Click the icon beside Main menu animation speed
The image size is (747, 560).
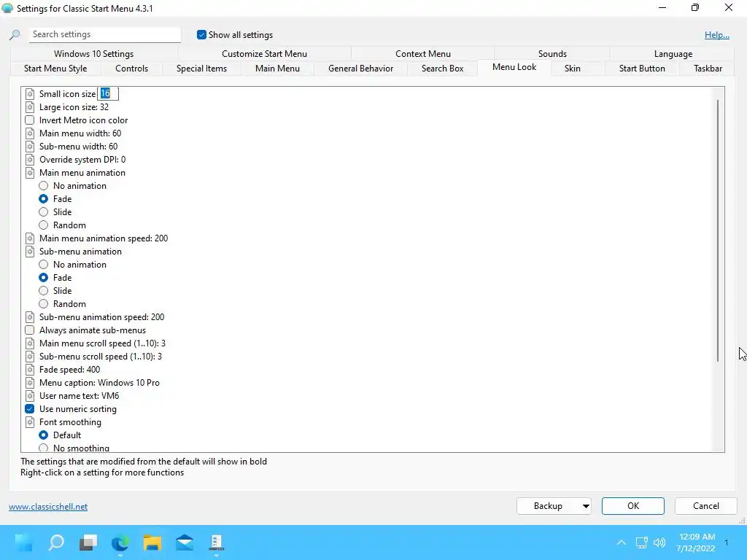(x=30, y=238)
